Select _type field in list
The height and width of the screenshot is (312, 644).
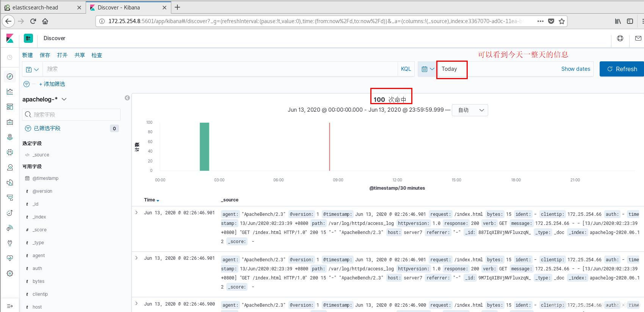[x=38, y=243]
